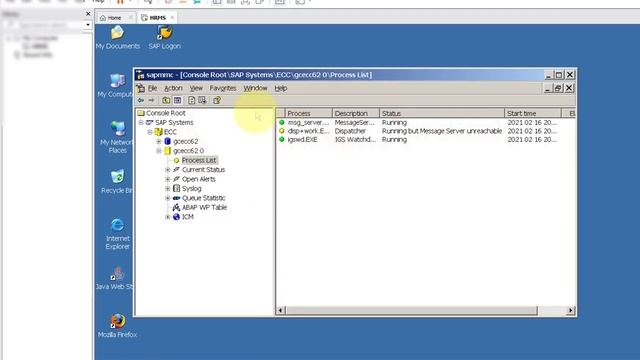Open the Favorites menu
Screen dimensions: 640x360
coord(223,88)
